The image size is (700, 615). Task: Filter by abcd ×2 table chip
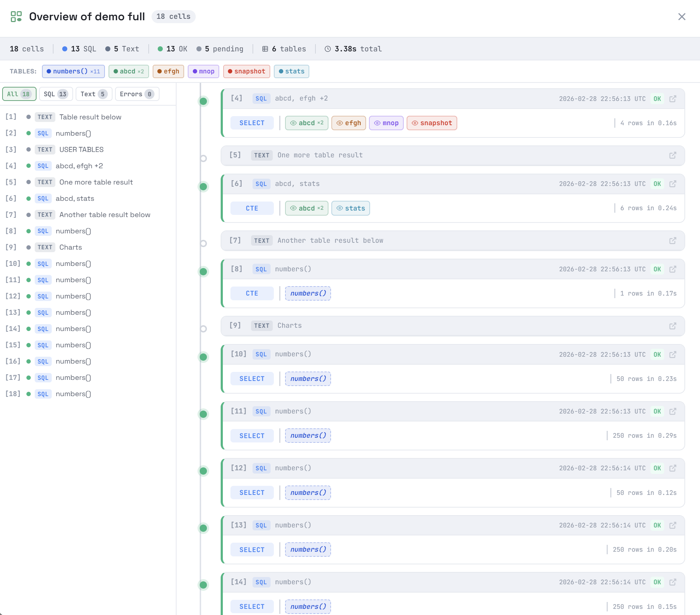[129, 71]
